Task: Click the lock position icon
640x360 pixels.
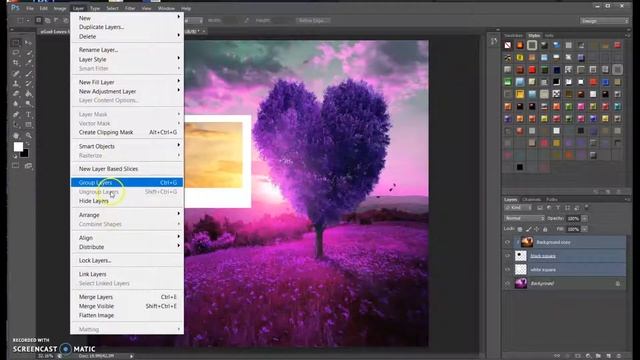Action: point(537,229)
